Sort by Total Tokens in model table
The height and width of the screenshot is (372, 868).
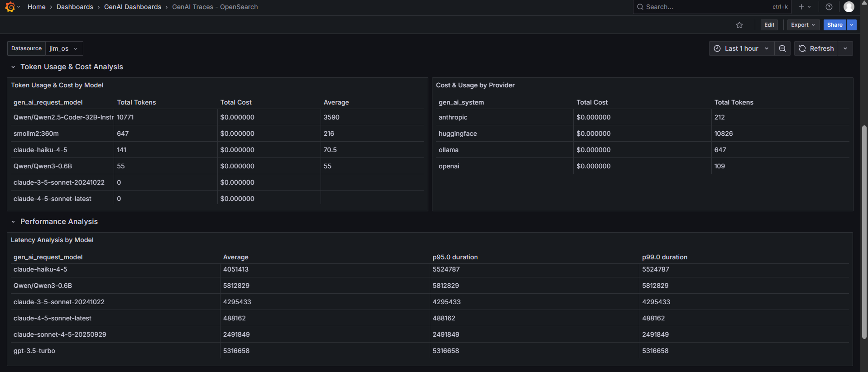tap(136, 102)
